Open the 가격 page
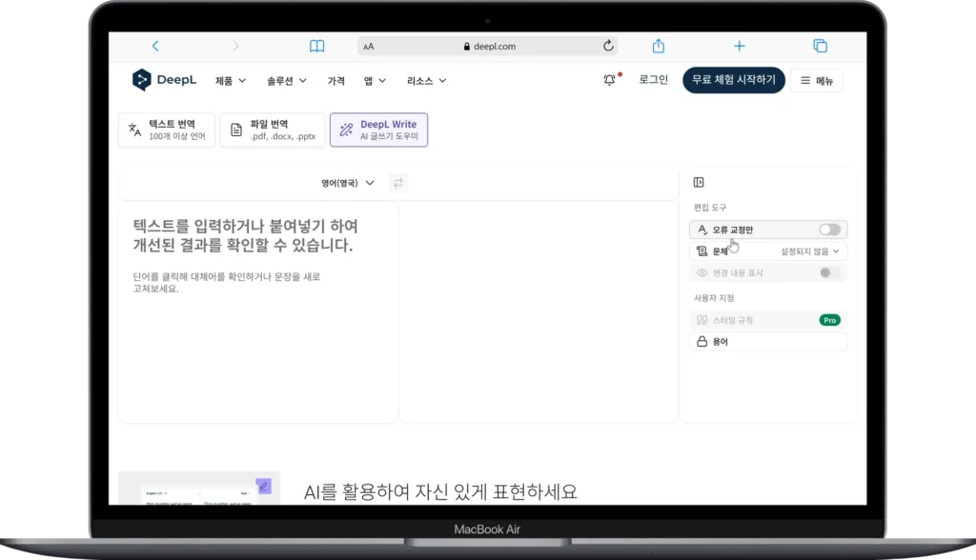The height and width of the screenshot is (560, 976). 336,81
